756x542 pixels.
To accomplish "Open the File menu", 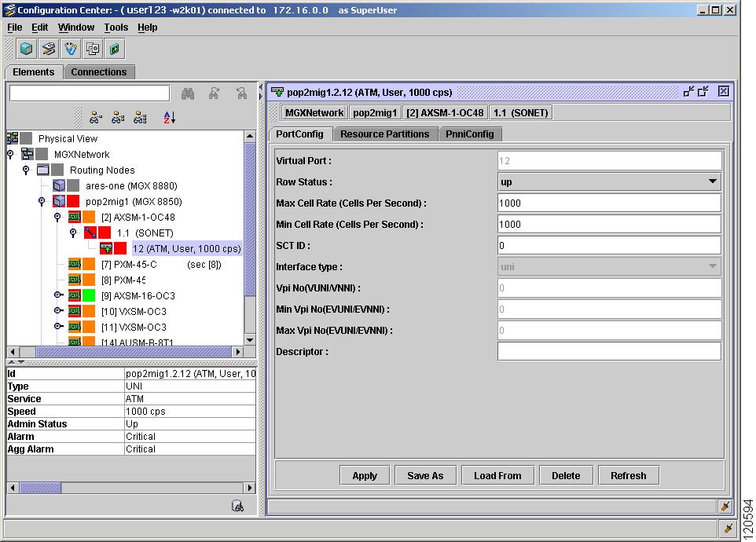I will [14, 27].
